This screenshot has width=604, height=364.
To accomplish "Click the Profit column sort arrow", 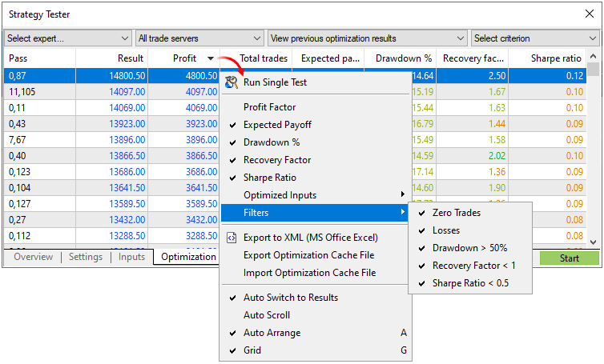I will 211,58.
